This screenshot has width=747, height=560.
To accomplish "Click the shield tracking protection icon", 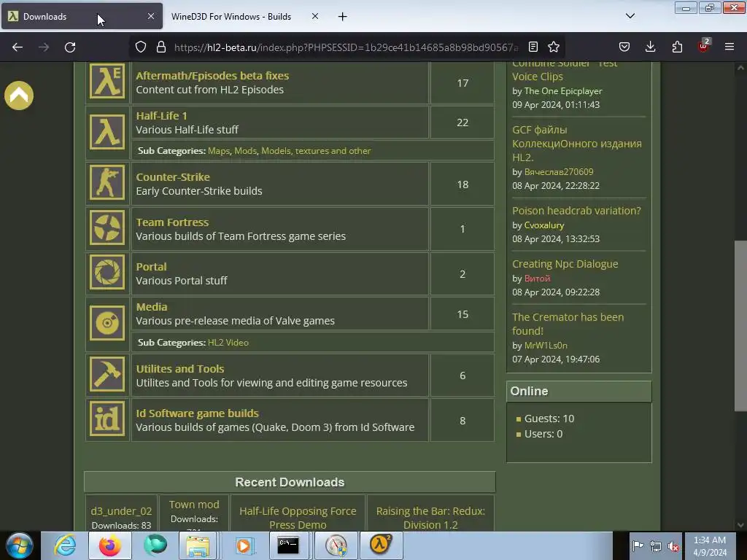I will click(141, 47).
